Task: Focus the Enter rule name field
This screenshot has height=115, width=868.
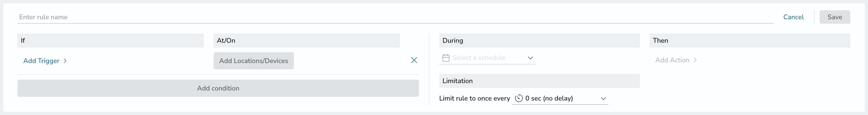Action: pyautogui.click(x=395, y=17)
